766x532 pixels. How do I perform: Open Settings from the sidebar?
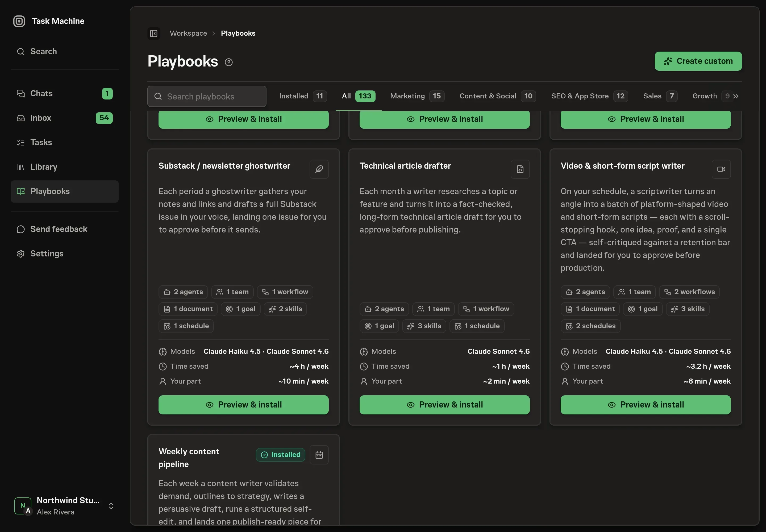tap(65, 254)
